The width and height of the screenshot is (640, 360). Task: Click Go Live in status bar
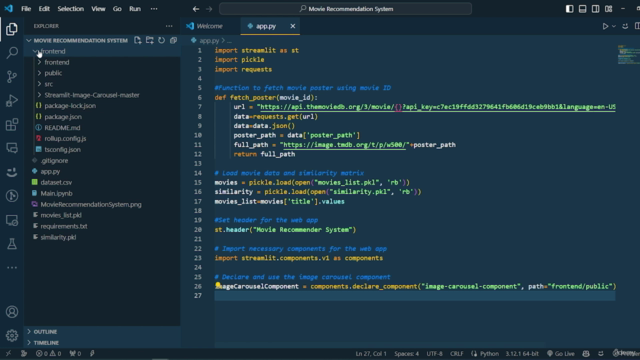coord(560,353)
